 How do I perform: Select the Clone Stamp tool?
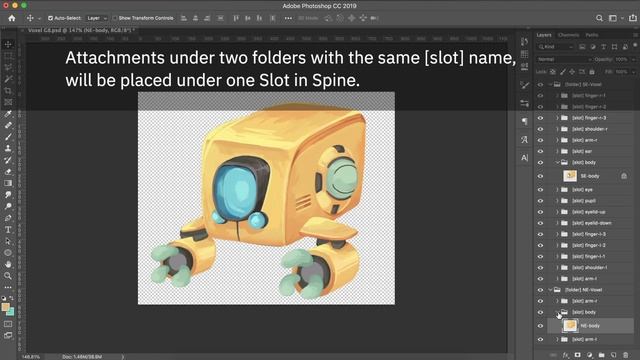point(8,148)
